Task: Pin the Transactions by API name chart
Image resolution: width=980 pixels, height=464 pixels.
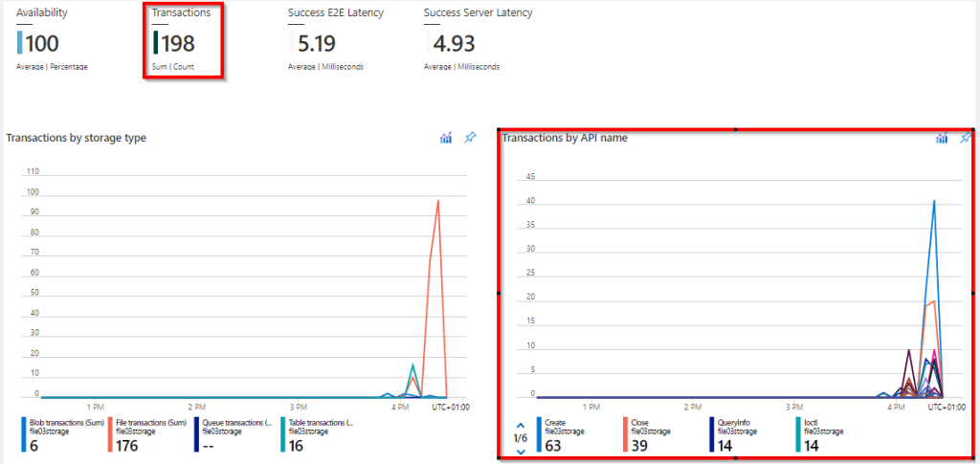Action: coord(966,139)
